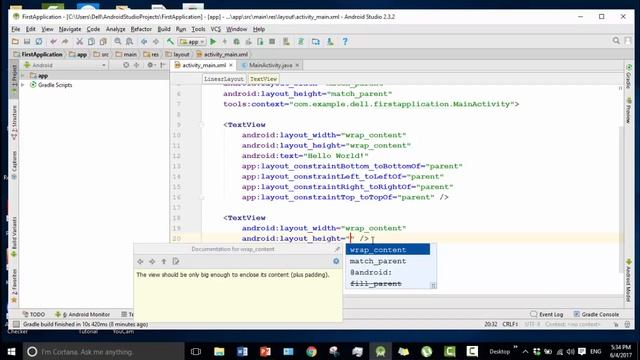Image resolution: width=640 pixels, height=360 pixels.
Task: Click the Find magnifier icon in toolbar
Action: pos(118,42)
